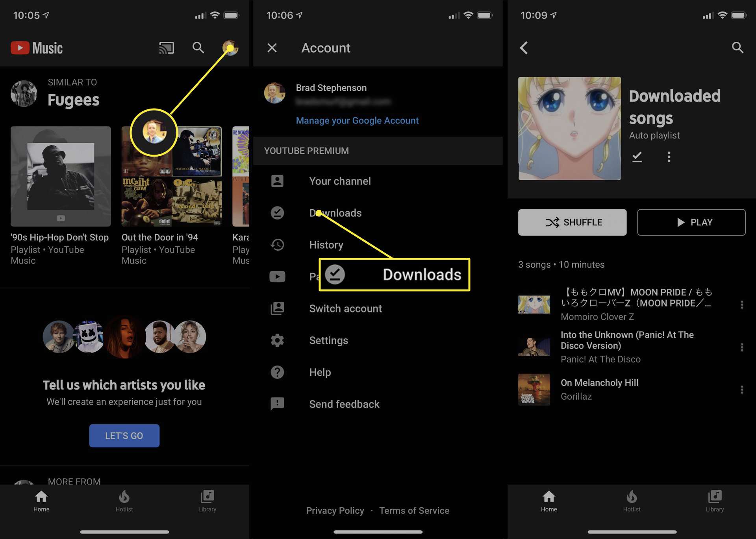Open the Terms of Service link
Viewport: 756px width, 539px height.
click(414, 511)
